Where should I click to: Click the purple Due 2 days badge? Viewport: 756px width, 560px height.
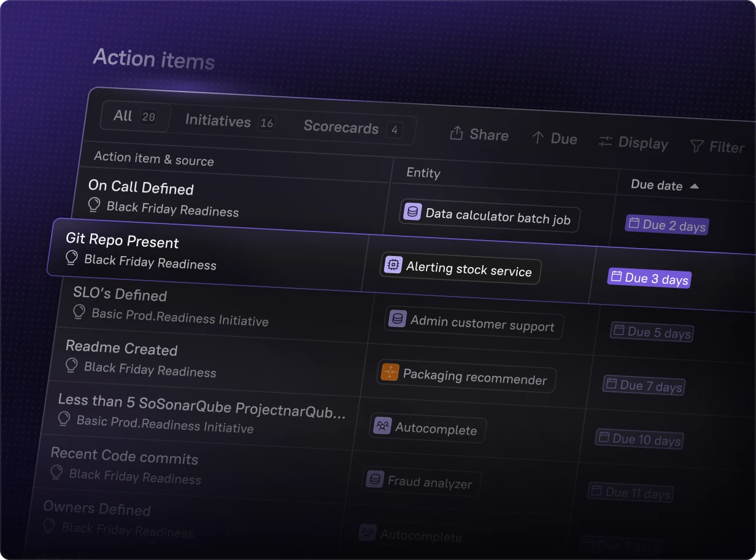(666, 225)
